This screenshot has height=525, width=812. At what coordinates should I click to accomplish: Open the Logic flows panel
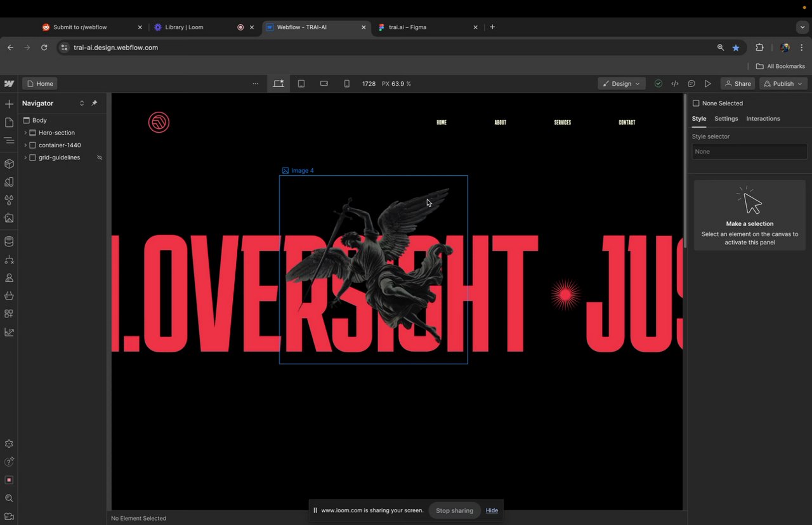[9, 260]
